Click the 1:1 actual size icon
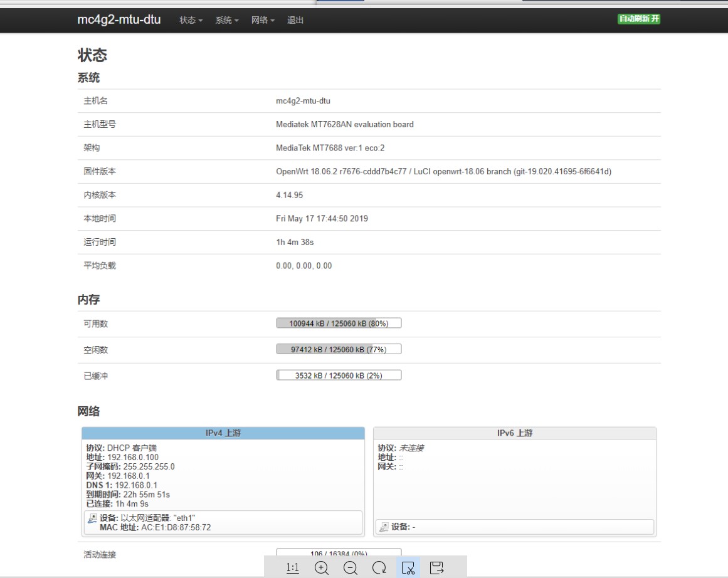 (x=292, y=568)
